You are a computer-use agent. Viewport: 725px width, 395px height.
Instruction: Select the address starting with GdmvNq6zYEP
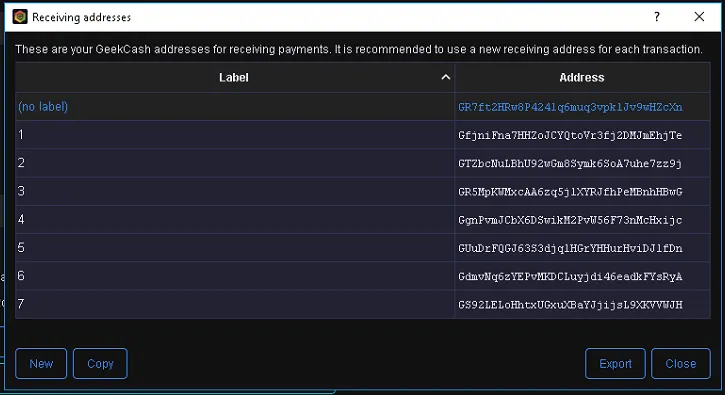[570, 277]
